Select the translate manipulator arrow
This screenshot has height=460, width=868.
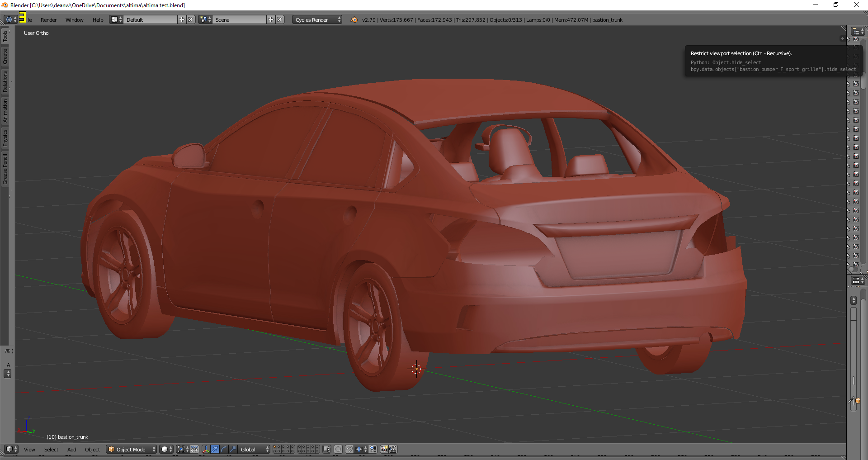[215, 449]
